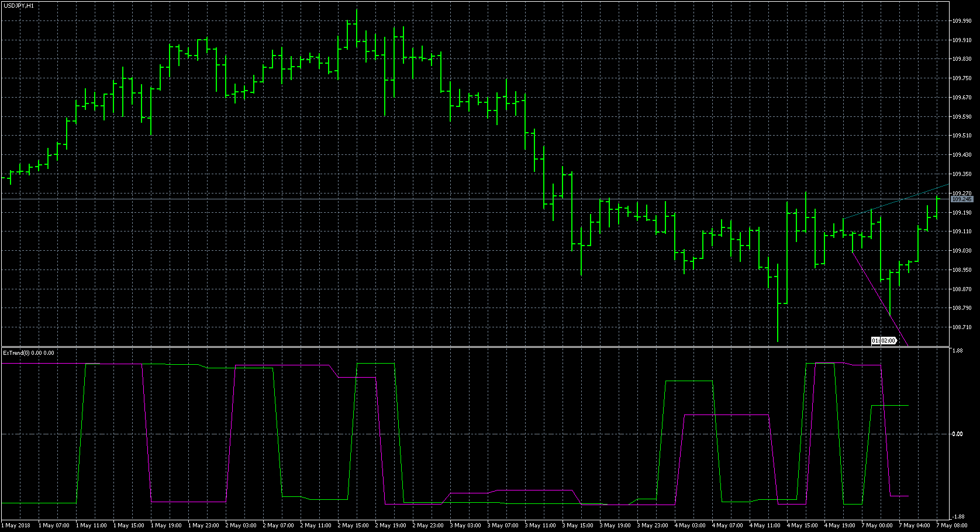
Task: Click the 7 May 08:00 time label
Action: [x=952, y=526]
